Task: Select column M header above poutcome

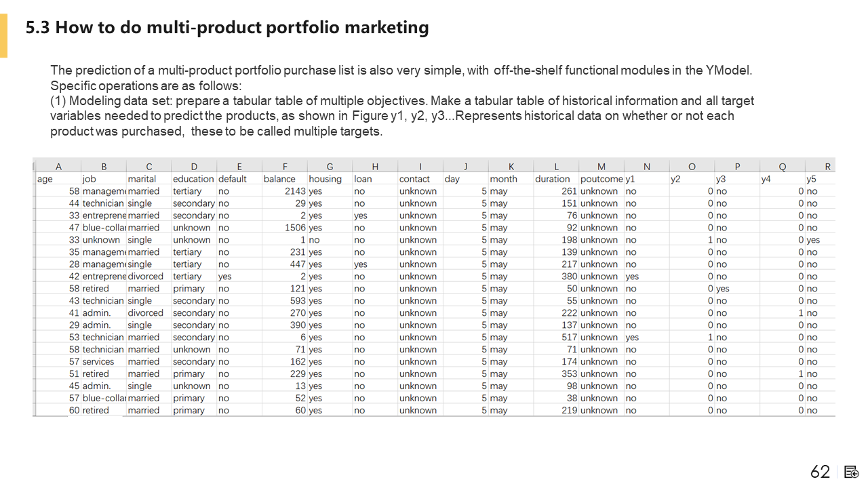Action: coord(601,167)
